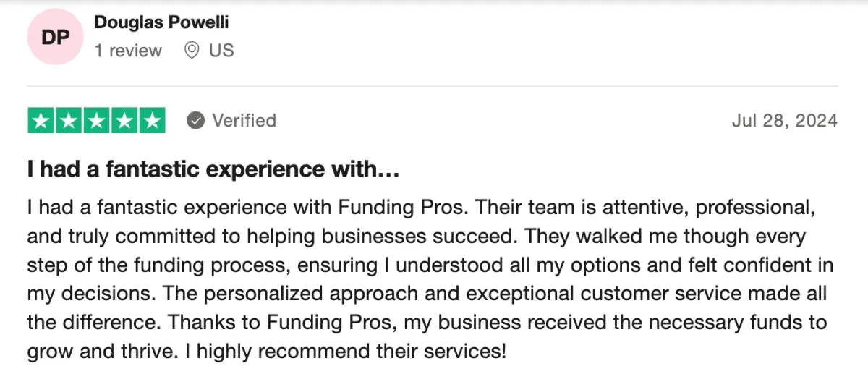Screen dimensions: 868x387
Task: Click 'I highly recommend their services!' text
Action: tap(352, 352)
